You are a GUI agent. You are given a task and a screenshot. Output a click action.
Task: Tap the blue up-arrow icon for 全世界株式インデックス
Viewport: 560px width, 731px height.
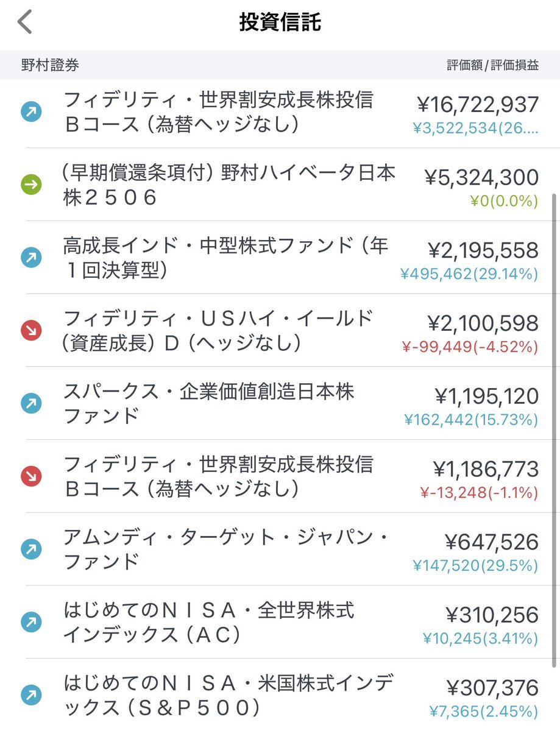[31, 622]
